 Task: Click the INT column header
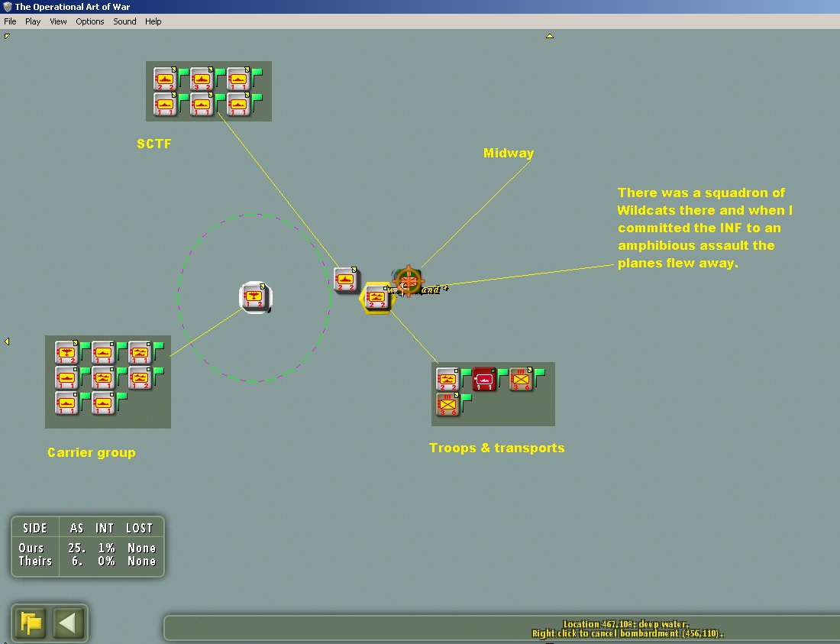point(105,529)
